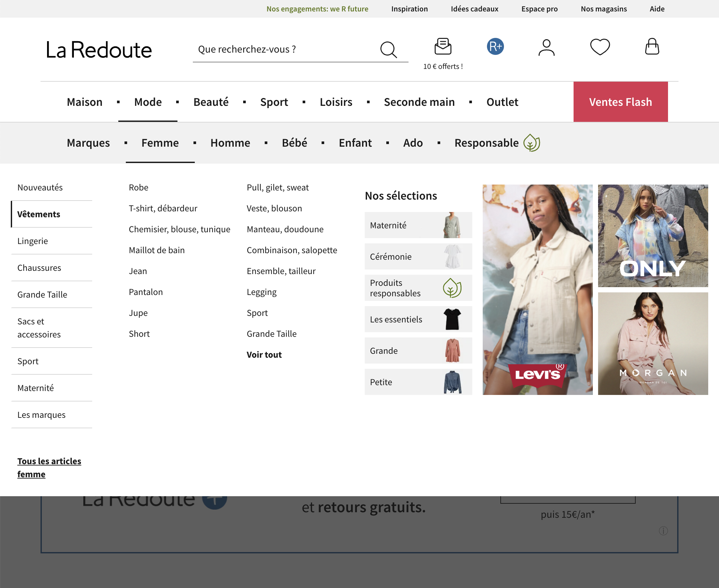Click the search magnifier icon
719x588 pixels.
388,50
